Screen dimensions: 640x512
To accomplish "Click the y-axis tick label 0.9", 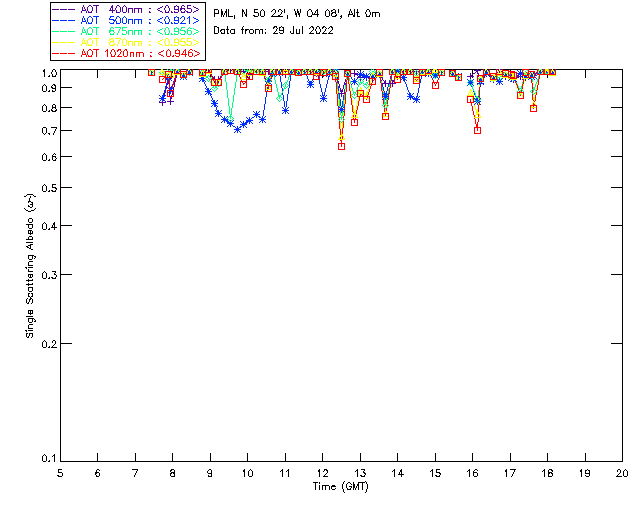I will click(x=49, y=88).
